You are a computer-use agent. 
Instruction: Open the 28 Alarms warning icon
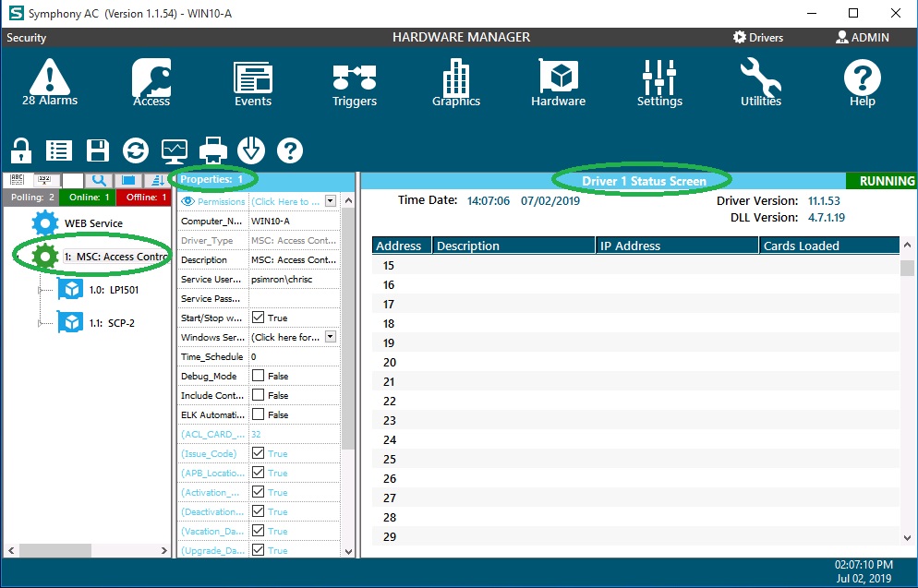pyautogui.click(x=50, y=82)
